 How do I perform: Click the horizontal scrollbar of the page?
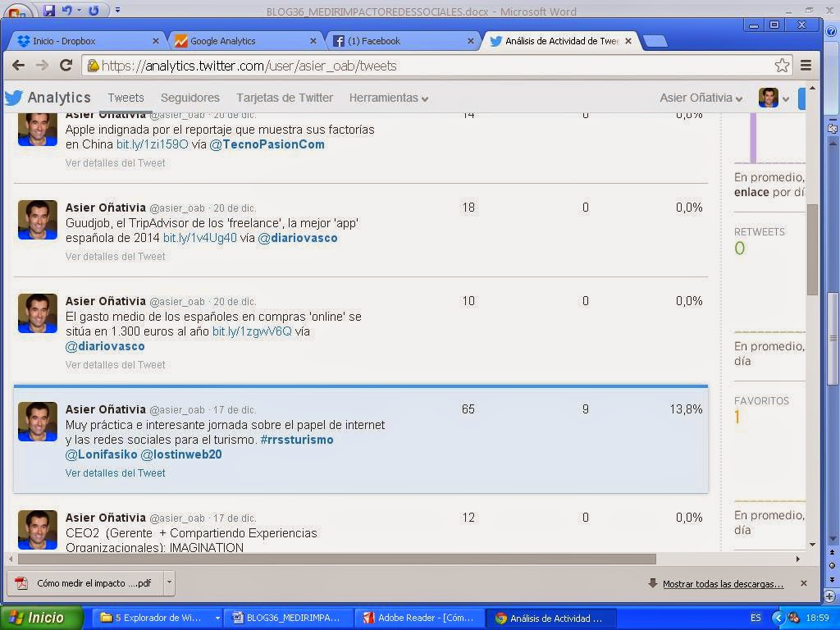click(x=336, y=559)
